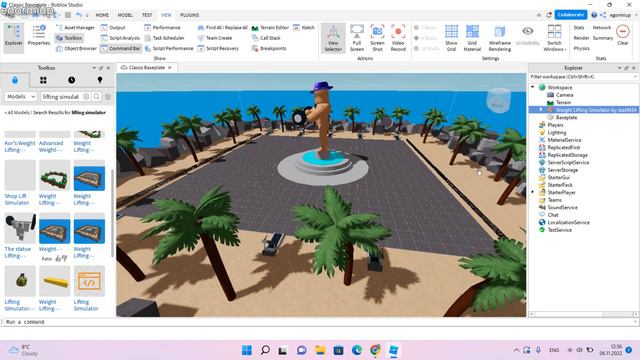Open the Models category dropdown
640x360 pixels.
click(x=20, y=96)
